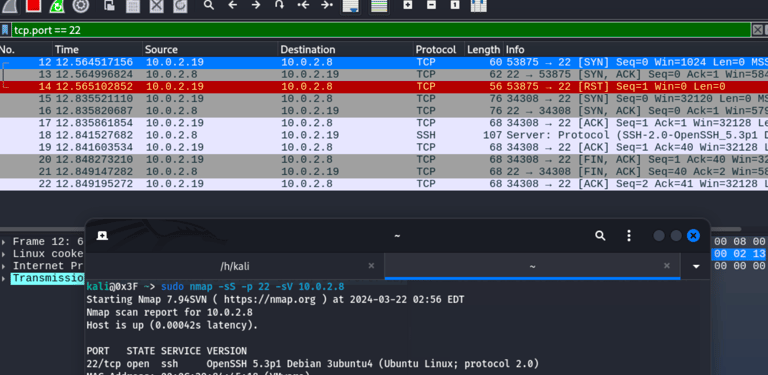This screenshot has height=375, width=768.
Task: Open the terminal tab list dropdown arrow
Action: point(696,267)
